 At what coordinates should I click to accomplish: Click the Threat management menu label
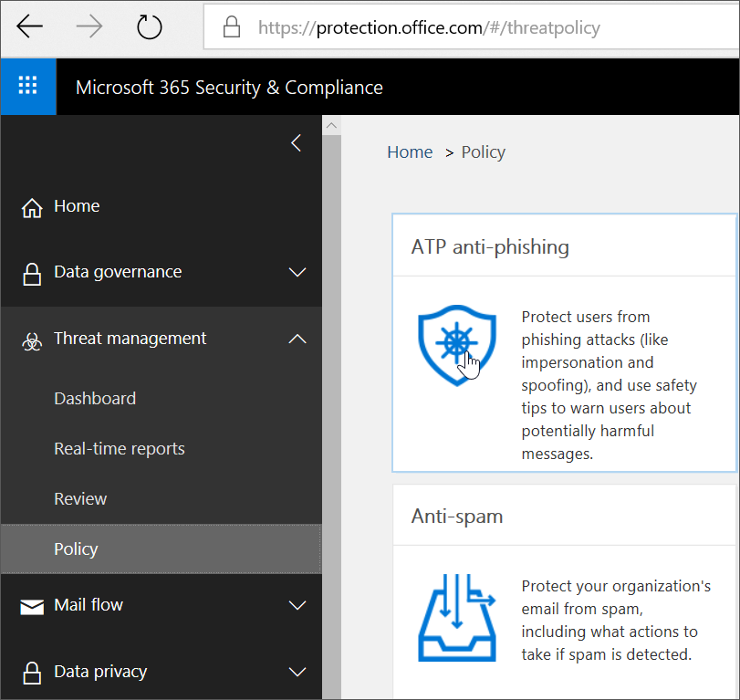[x=130, y=339]
